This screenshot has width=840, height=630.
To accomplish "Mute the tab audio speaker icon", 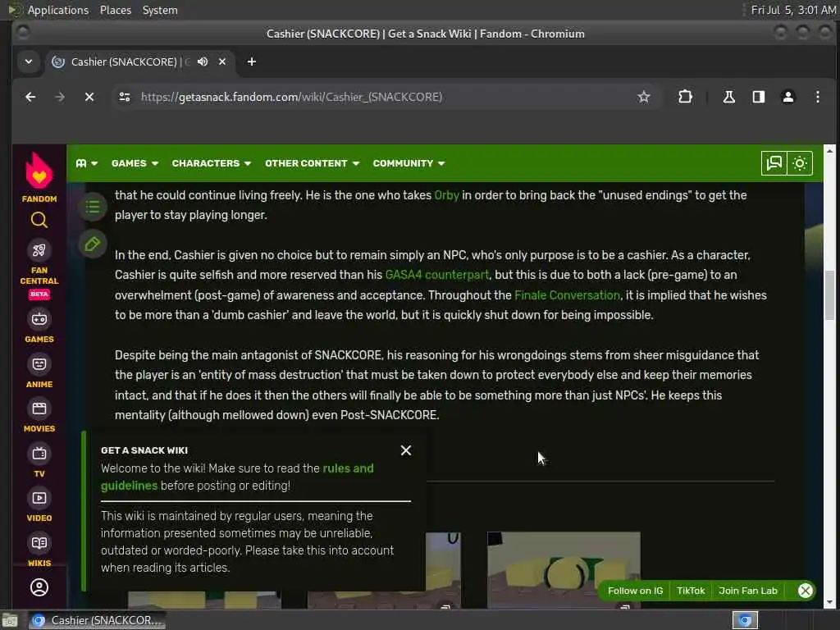I will click(x=203, y=62).
